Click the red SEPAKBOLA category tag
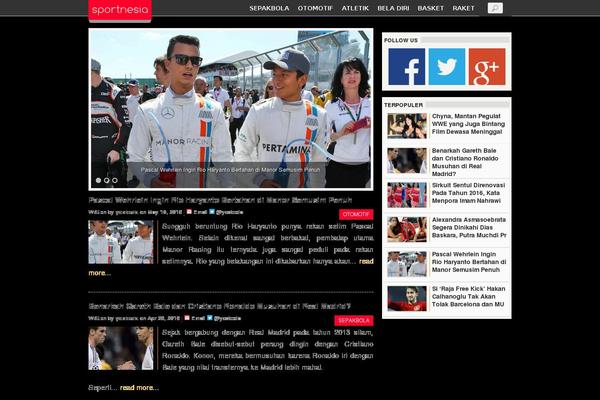 [354, 320]
